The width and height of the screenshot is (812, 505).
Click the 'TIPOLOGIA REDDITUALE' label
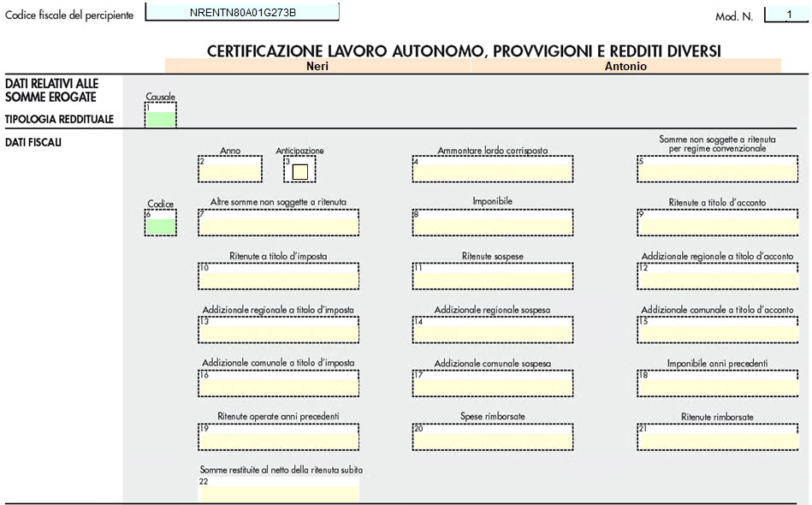tap(59, 119)
